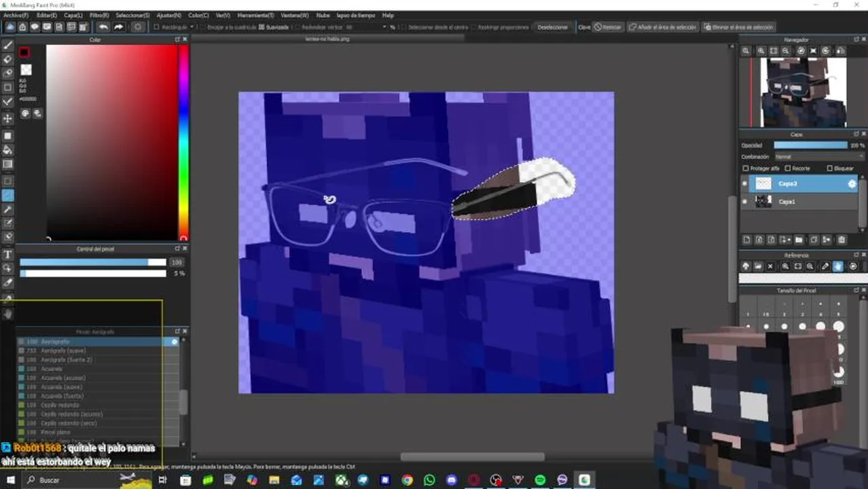Image resolution: width=868 pixels, height=489 pixels.
Task: Open the Archivo menu
Action: [x=16, y=15]
